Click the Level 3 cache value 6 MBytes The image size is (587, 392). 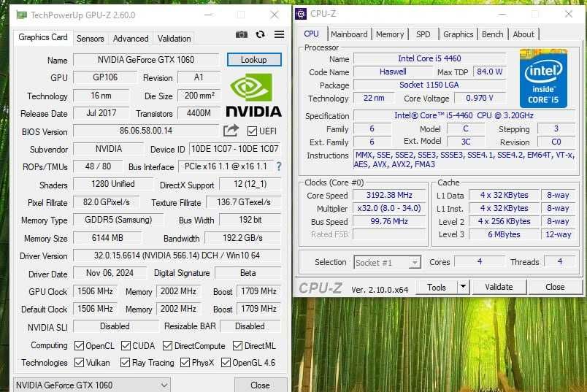tap(504, 234)
